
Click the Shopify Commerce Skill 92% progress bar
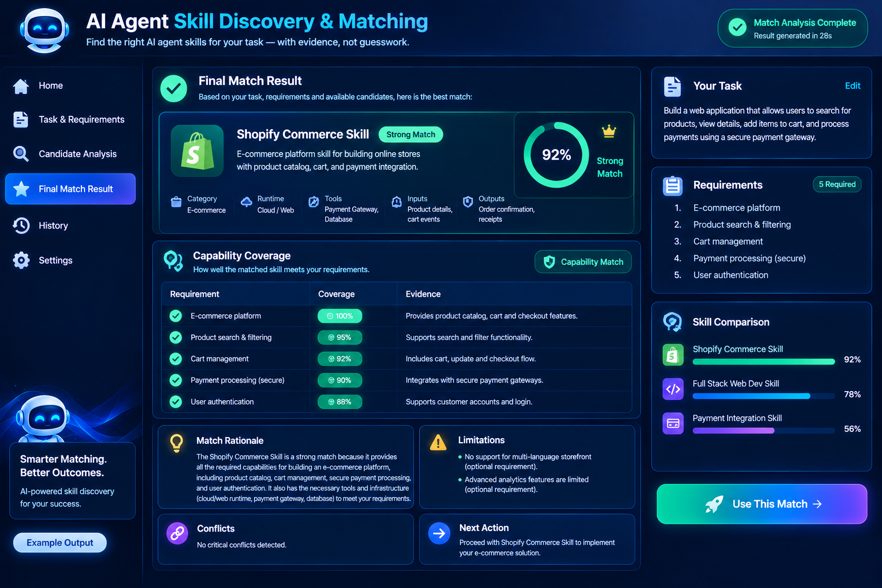coord(764,362)
